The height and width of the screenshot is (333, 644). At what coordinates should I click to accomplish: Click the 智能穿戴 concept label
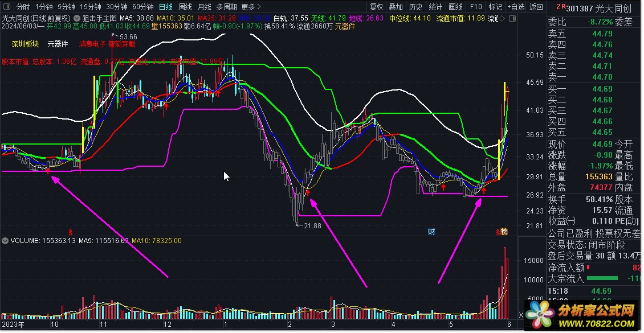(122, 44)
